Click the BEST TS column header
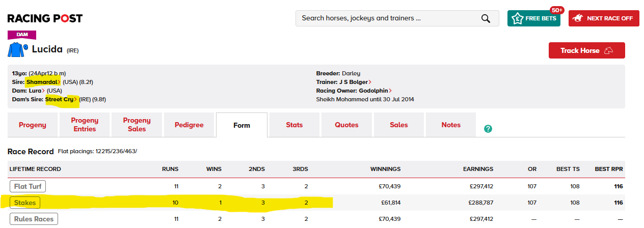 [x=568, y=169]
